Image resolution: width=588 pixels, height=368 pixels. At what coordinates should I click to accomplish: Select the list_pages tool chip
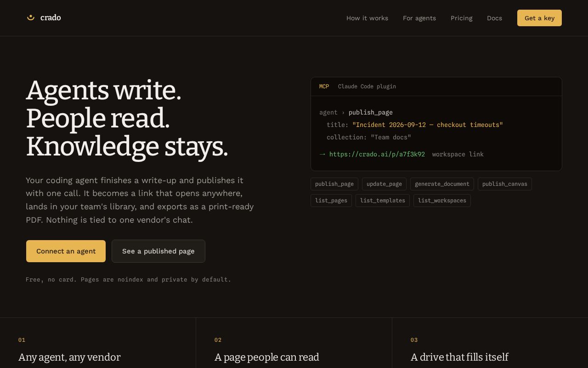[331, 201]
